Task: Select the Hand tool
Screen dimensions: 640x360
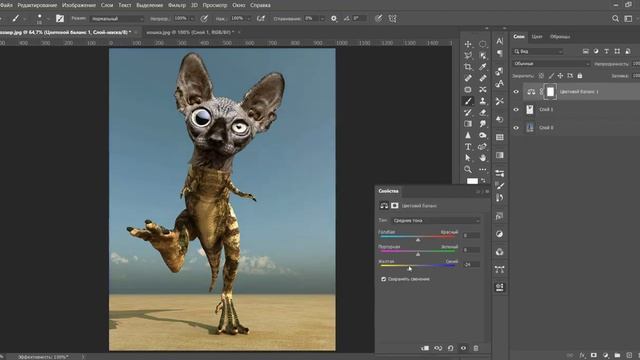Action: [x=483, y=158]
